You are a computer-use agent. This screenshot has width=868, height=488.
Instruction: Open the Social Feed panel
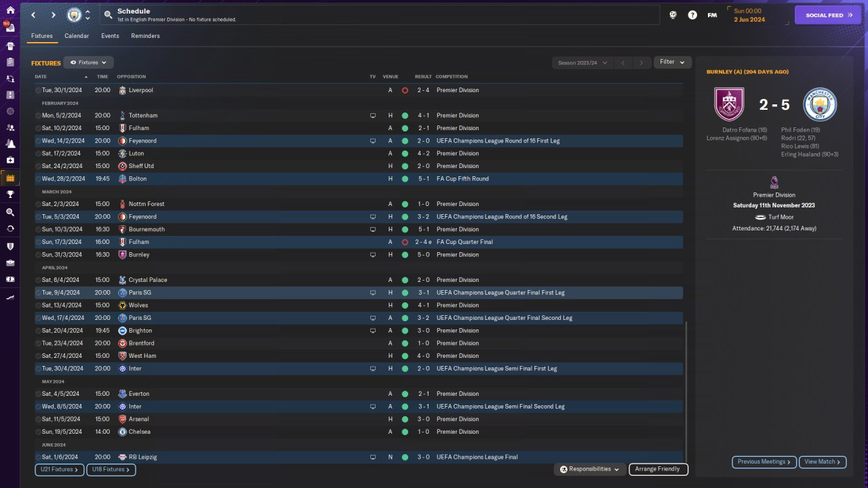(x=827, y=15)
